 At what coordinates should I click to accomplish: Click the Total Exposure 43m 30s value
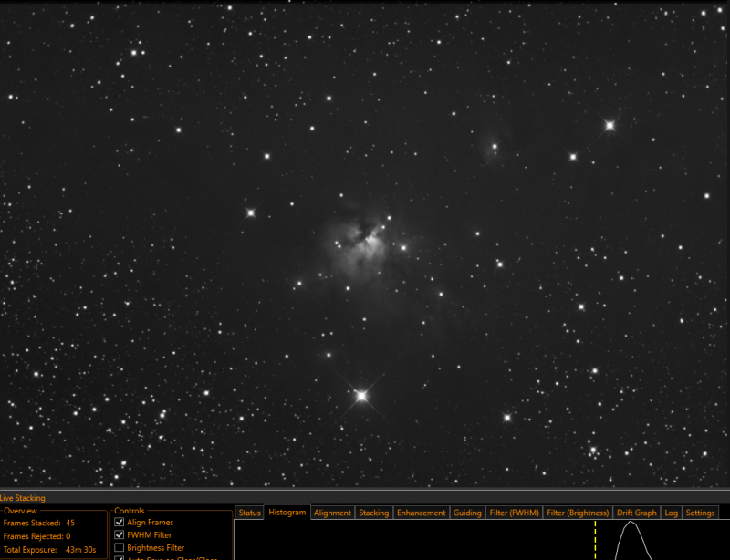(x=80, y=550)
